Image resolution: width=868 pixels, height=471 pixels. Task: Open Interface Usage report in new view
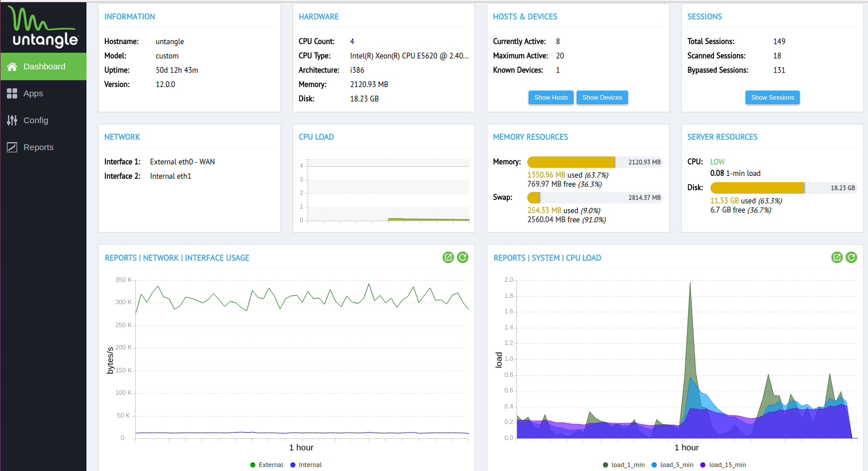coord(448,257)
